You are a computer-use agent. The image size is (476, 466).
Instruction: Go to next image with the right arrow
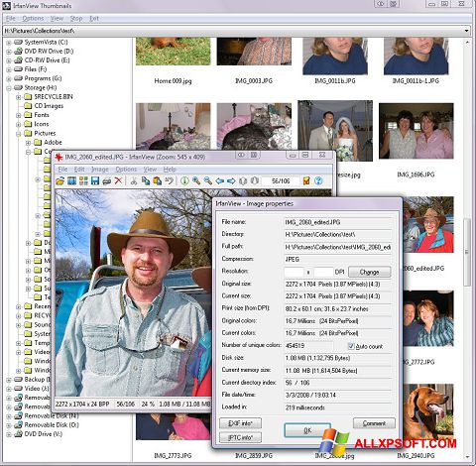[x=231, y=180]
